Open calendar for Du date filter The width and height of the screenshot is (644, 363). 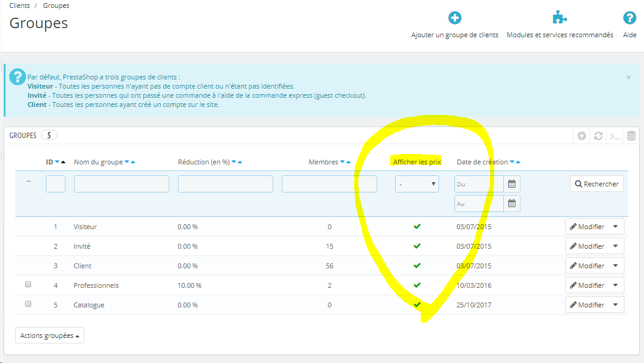[x=512, y=184]
